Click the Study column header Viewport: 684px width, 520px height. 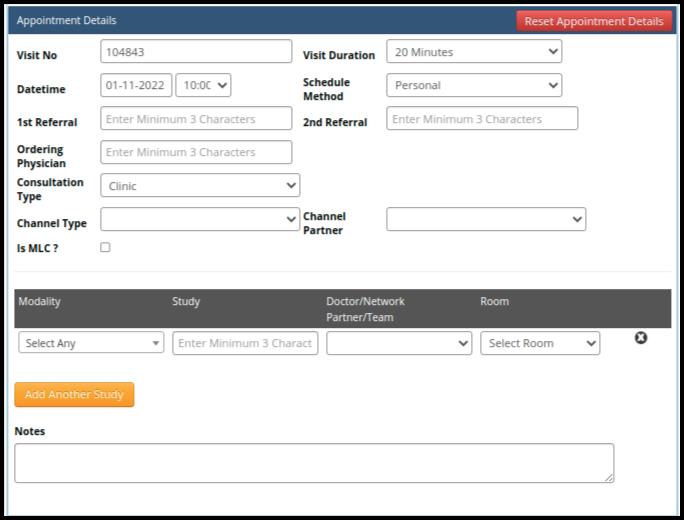click(x=186, y=301)
